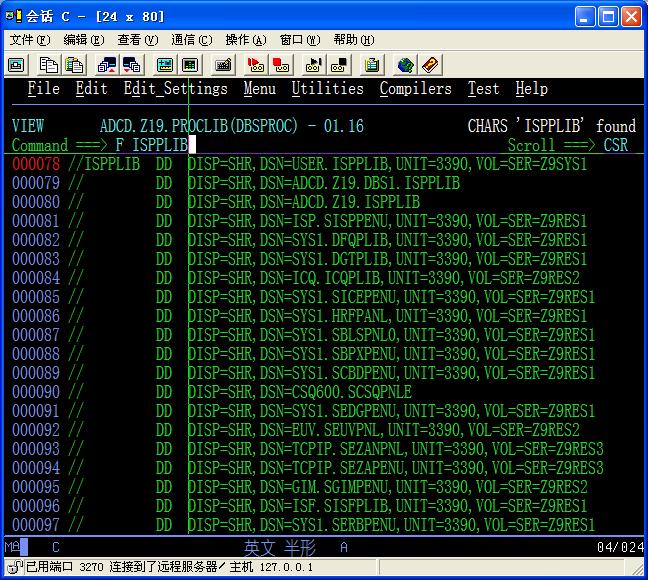
Task: Click DSN=ISF.SISFPLIB on line 000096
Action: pyautogui.click(x=324, y=506)
